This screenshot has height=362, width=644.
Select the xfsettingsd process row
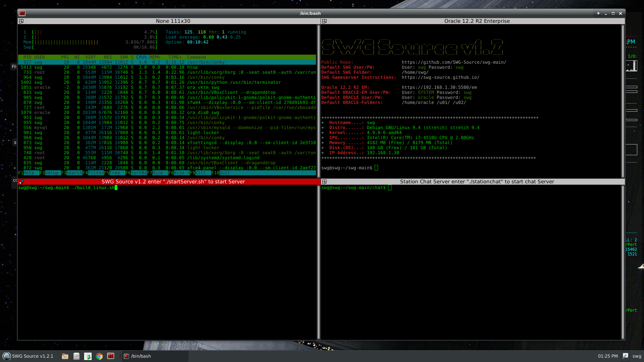click(167, 143)
